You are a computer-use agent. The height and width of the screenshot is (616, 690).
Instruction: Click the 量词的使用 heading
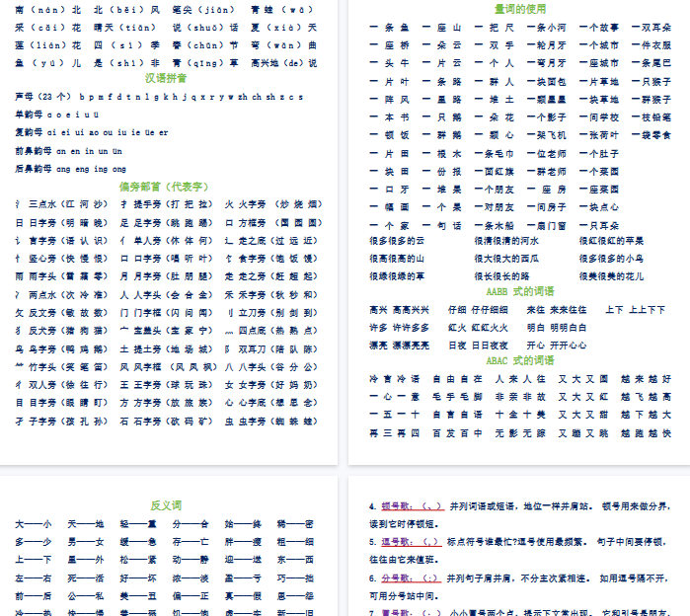[x=520, y=9]
